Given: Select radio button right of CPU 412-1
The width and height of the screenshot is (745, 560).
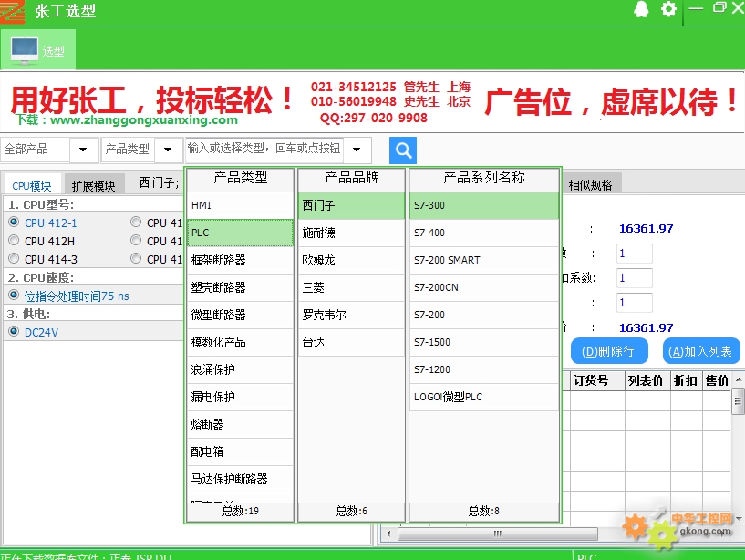Looking at the screenshot, I should click(136, 222).
